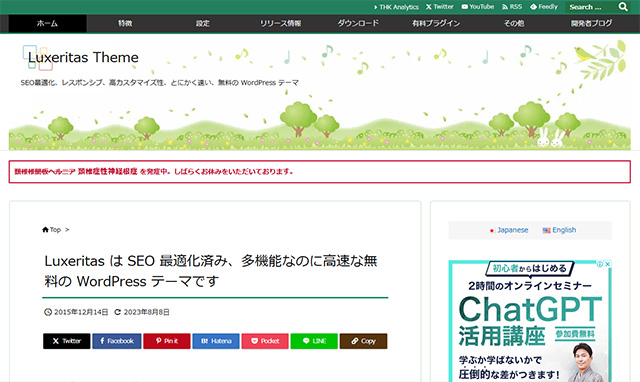Share via the Twitter button
The height and width of the screenshot is (382, 640).
point(67,341)
